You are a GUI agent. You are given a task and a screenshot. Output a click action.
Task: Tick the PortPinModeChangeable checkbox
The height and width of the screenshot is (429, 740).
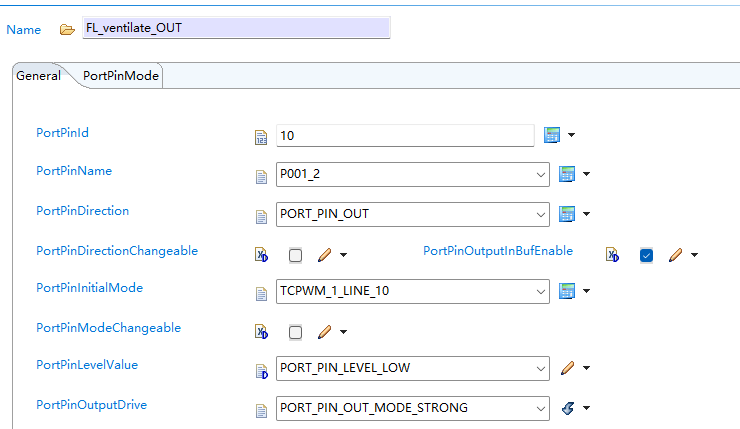click(295, 332)
